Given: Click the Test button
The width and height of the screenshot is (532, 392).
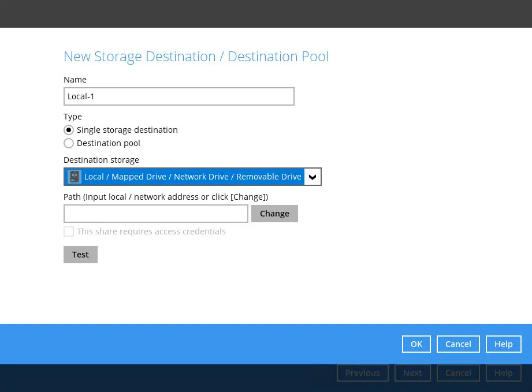Looking at the screenshot, I should pyautogui.click(x=80, y=255).
